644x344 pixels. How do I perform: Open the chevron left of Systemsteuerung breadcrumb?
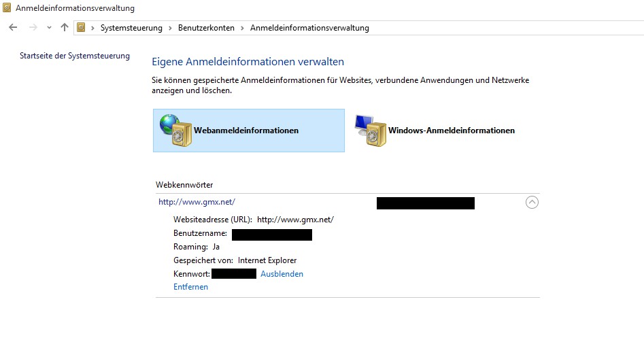(93, 28)
